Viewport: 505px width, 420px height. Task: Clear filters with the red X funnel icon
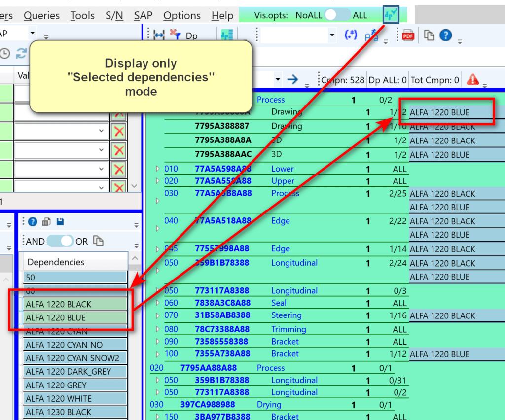click(175, 35)
